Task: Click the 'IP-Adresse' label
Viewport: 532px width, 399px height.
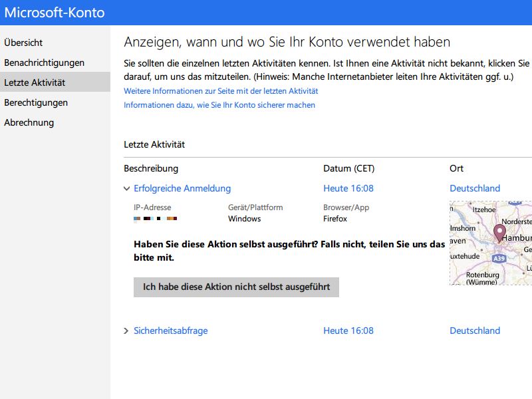Action: tap(152, 207)
